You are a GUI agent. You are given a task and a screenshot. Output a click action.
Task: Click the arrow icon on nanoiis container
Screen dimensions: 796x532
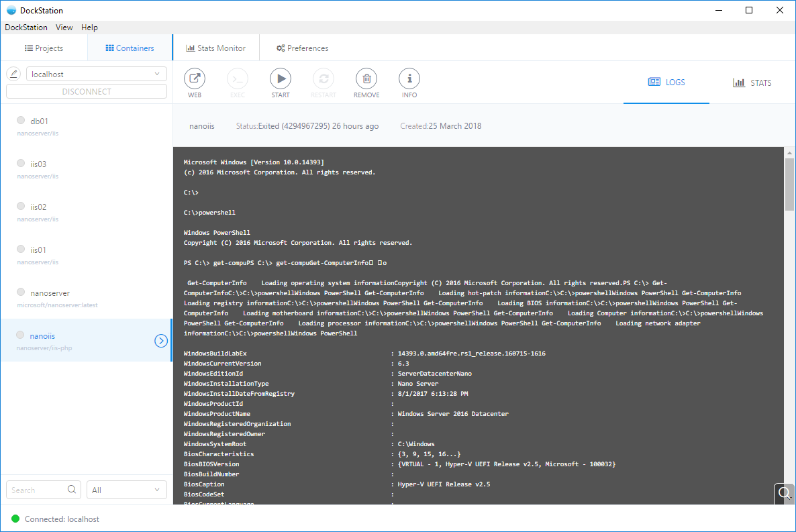161,341
